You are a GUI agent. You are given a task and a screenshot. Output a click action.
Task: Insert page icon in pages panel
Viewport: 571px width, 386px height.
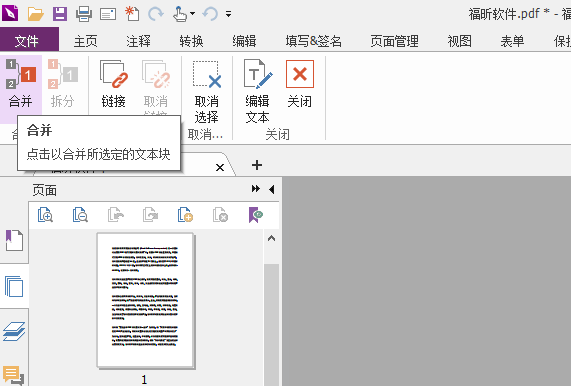(185, 214)
